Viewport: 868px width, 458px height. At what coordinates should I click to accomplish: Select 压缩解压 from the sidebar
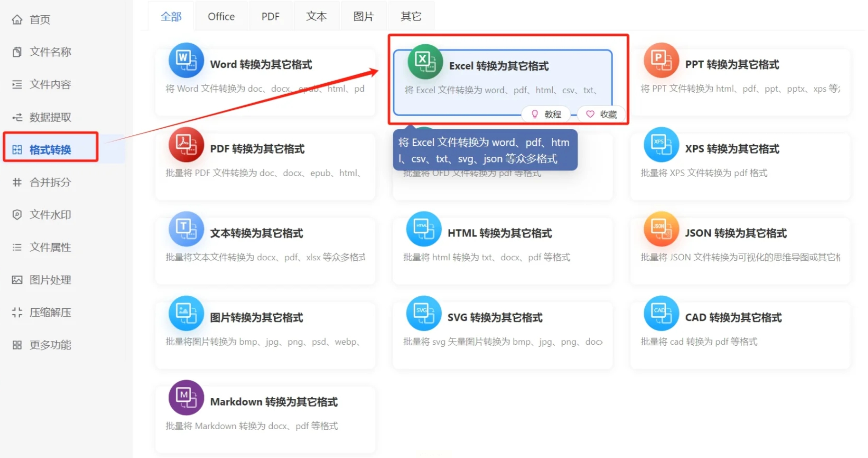click(x=50, y=312)
